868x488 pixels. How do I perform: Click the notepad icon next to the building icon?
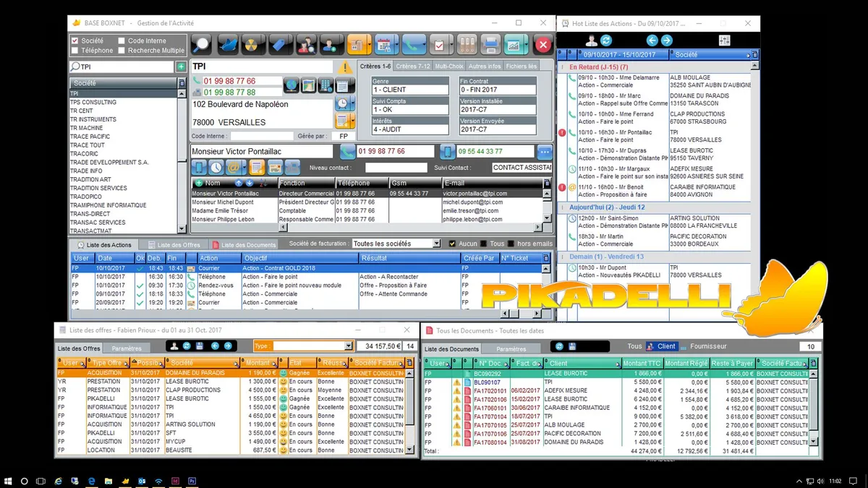pos(343,85)
